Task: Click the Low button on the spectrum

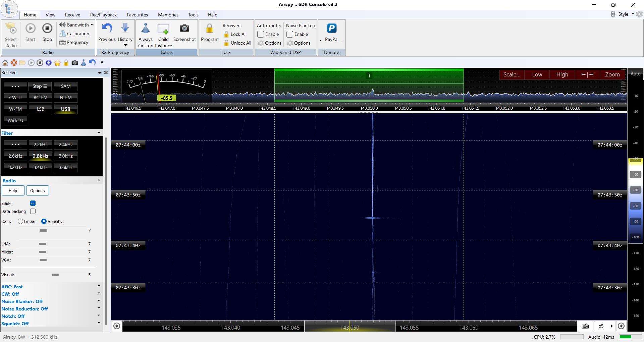Action: [x=537, y=74]
